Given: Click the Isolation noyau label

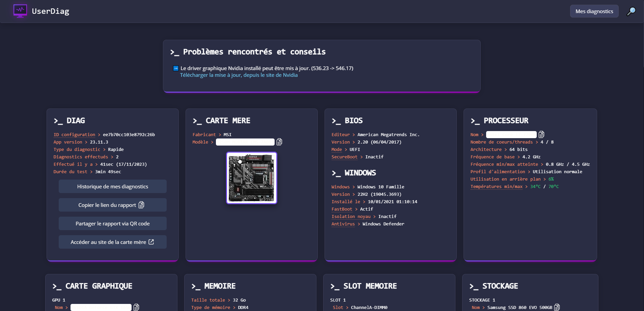Looking at the screenshot, I should [x=351, y=216].
